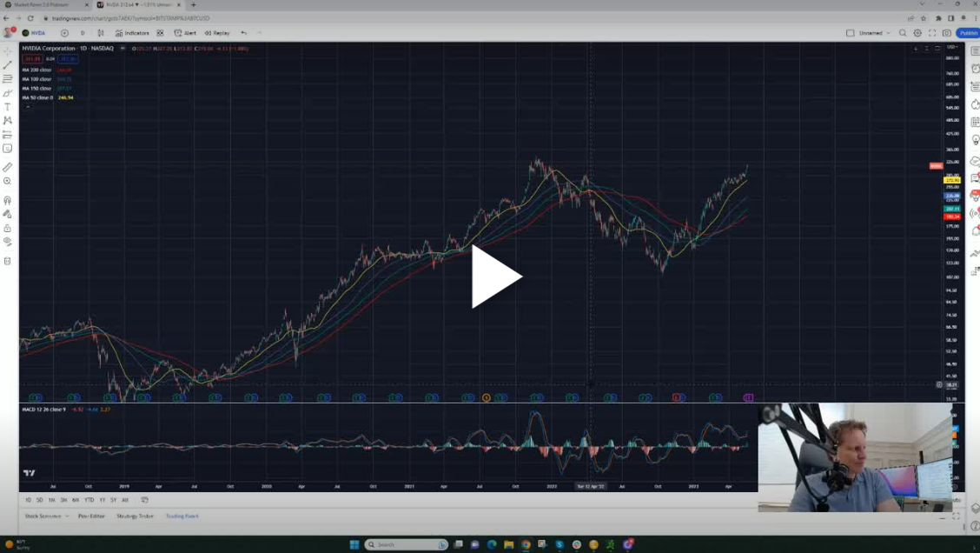The width and height of the screenshot is (980, 553).
Task: Select the YTD date range
Action: point(89,500)
